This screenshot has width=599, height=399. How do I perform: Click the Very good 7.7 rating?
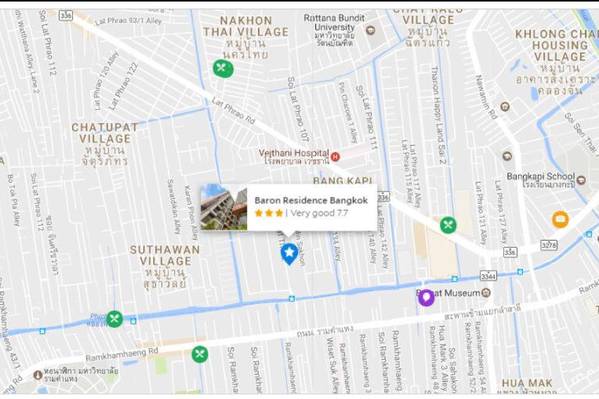[319, 213]
